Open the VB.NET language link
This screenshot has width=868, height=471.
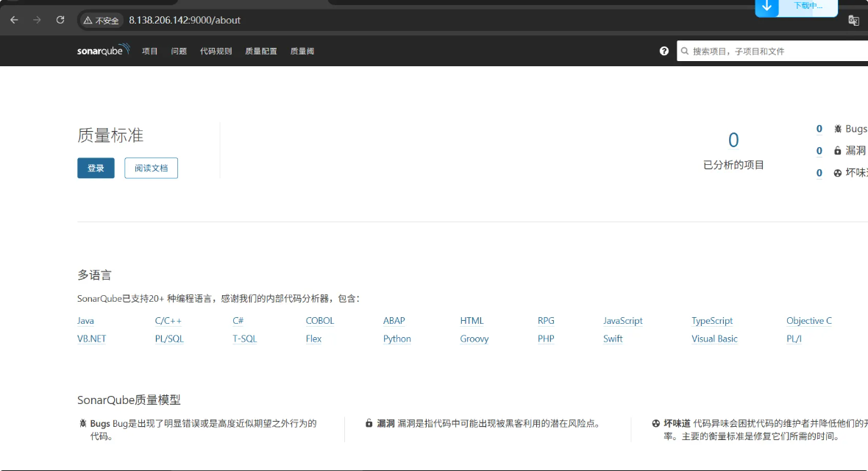(x=91, y=339)
